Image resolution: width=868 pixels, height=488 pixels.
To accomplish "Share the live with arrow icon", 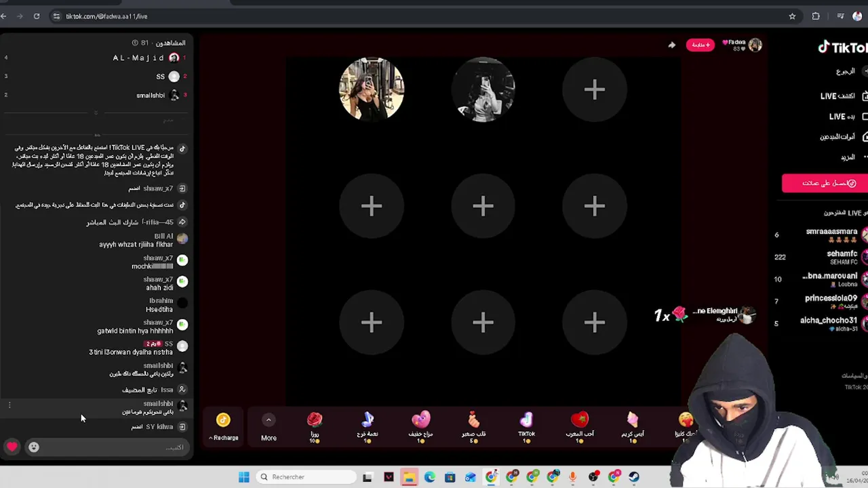I will 671,45.
